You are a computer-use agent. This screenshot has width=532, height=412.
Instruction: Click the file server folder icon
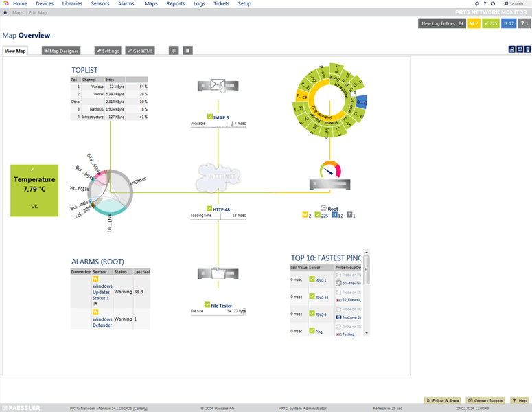[x=218, y=274]
